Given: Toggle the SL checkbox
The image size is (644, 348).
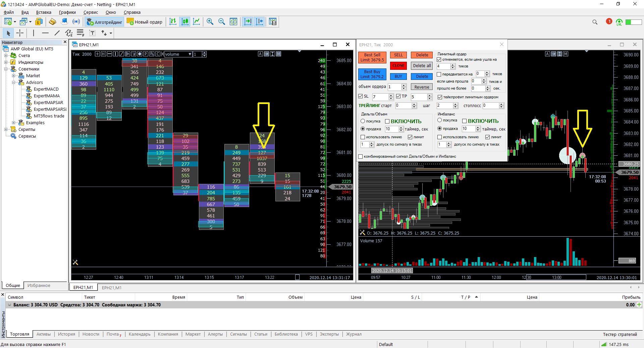Looking at the screenshot, I should pos(361,96).
